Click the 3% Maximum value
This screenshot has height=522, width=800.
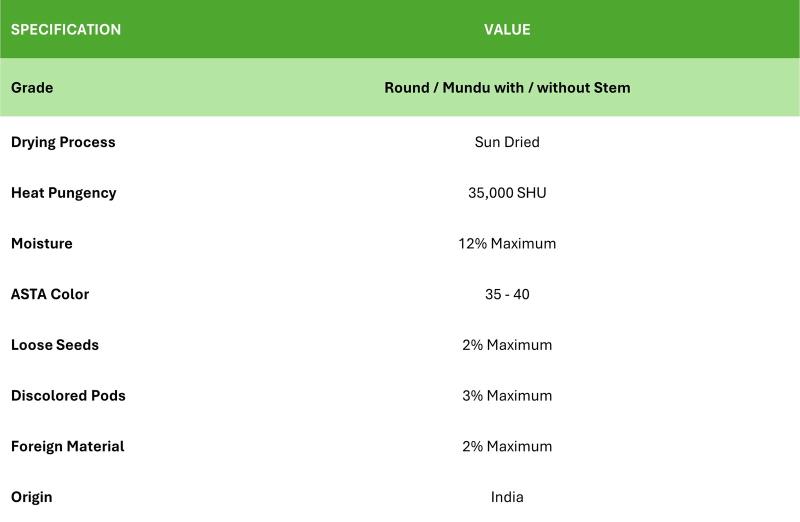point(507,395)
